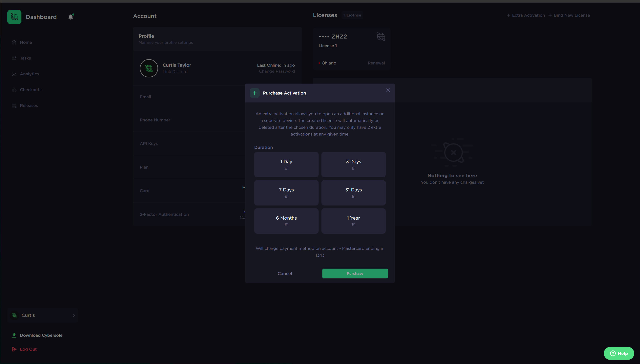Click the Dashboard title
Viewport: 640px width, 364px height.
[x=41, y=17]
